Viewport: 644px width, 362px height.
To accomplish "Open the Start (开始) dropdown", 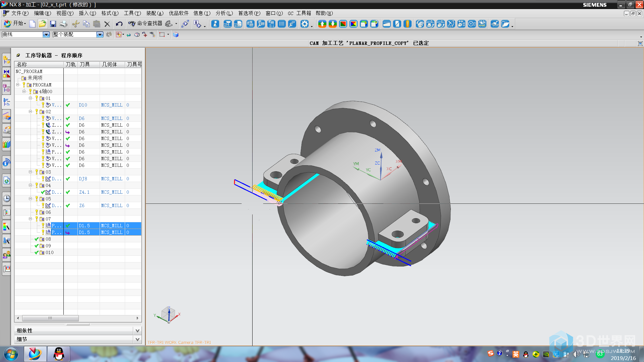I will tap(15, 23).
